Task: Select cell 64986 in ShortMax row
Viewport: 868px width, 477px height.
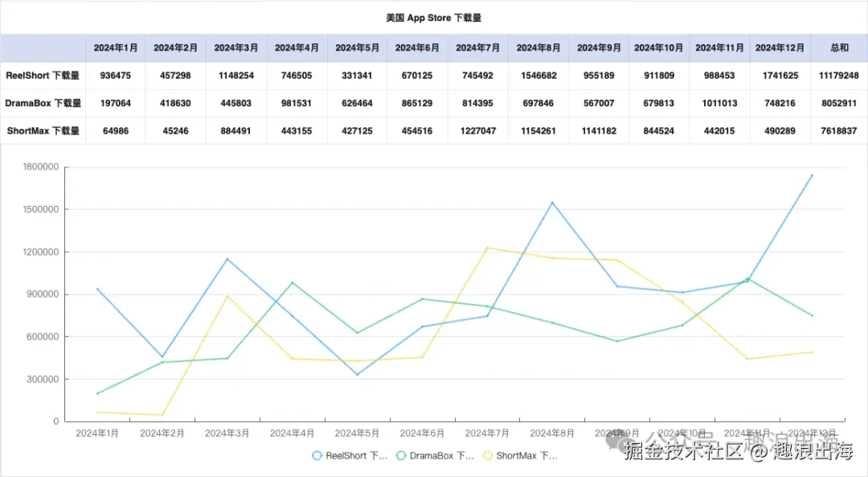Action: pos(115,131)
